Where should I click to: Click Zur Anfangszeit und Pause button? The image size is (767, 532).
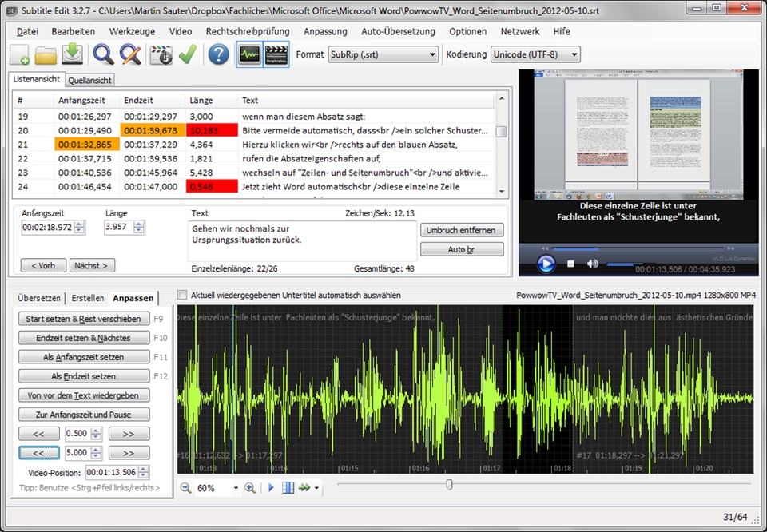click(x=84, y=414)
